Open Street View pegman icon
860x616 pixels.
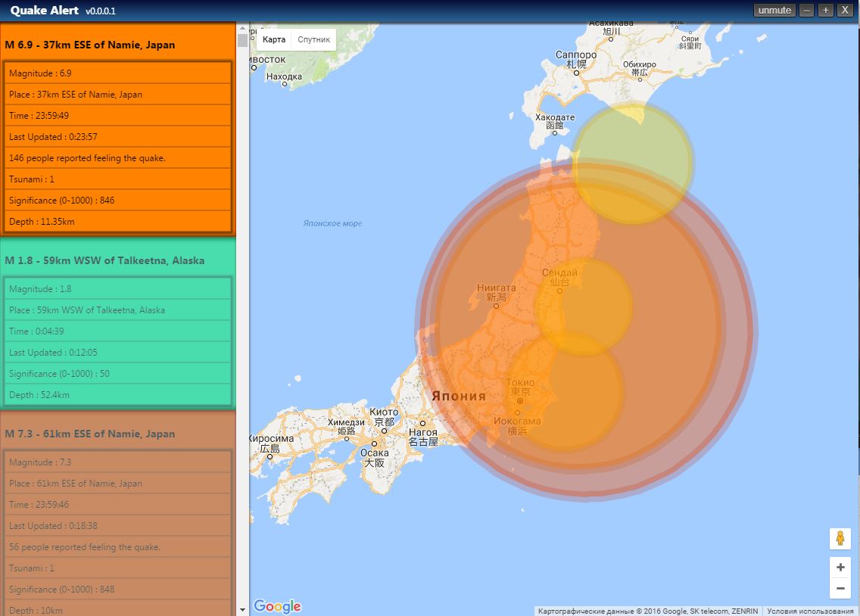840,538
